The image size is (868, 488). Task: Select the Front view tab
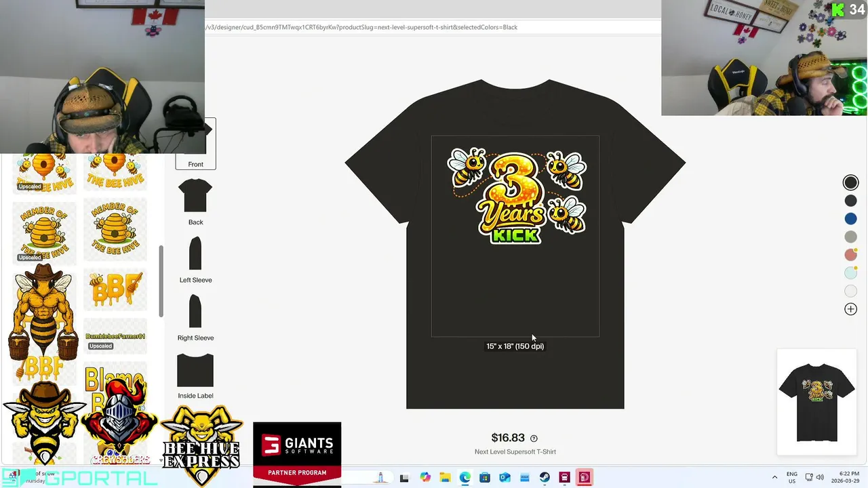click(x=195, y=144)
